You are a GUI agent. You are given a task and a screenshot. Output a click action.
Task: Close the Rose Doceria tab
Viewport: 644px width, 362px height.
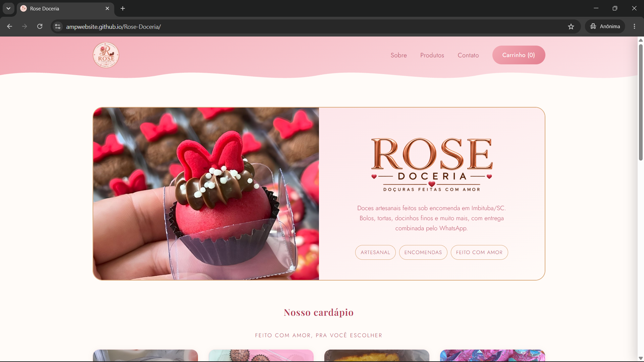107,8
